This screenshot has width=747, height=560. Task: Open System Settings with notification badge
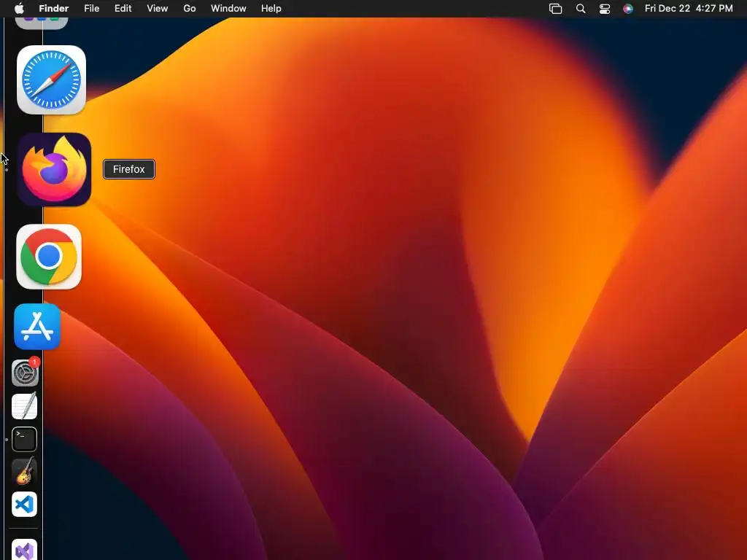[x=25, y=373]
